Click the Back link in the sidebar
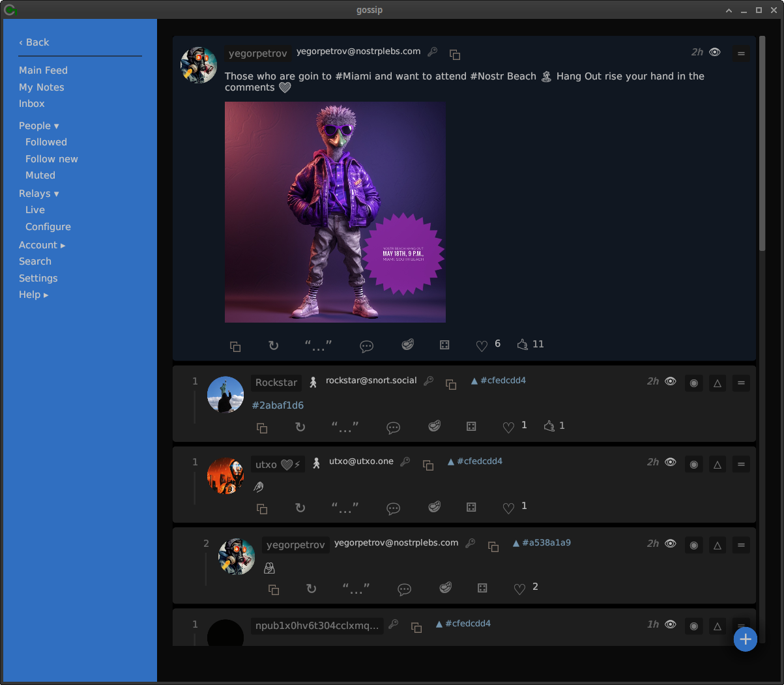 [x=34, y=42]
